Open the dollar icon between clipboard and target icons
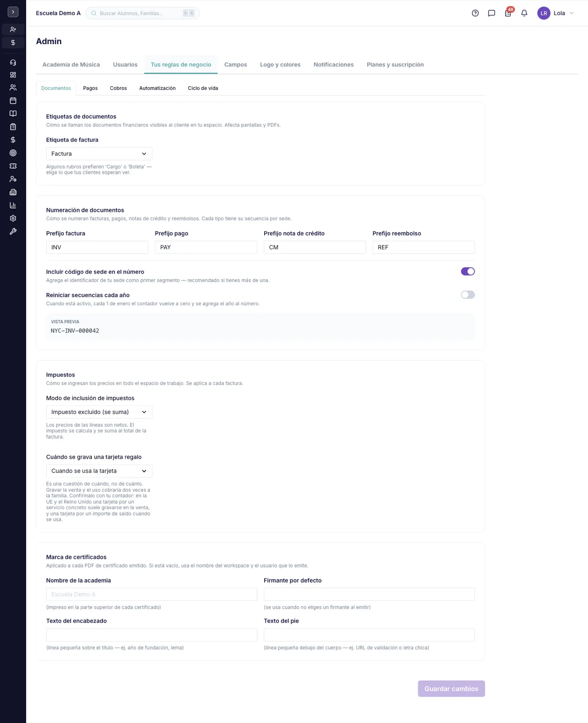 tap(13, 140)
